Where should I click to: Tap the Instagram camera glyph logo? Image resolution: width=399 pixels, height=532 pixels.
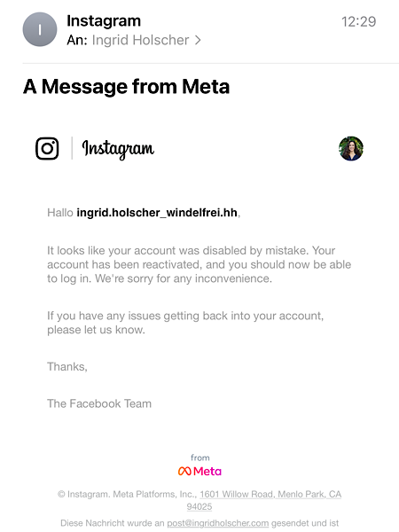pos(47,148)
